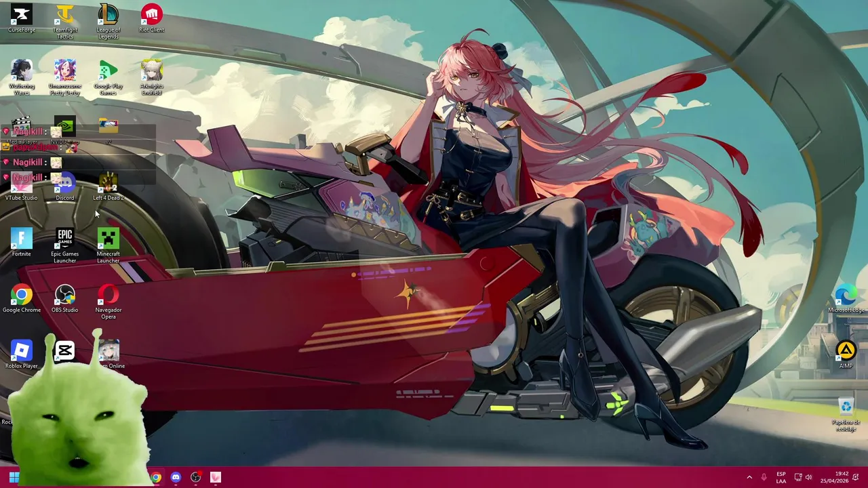
Task: Open the CurseForge desktop shortcut
Action: click(x=22, y=19)
